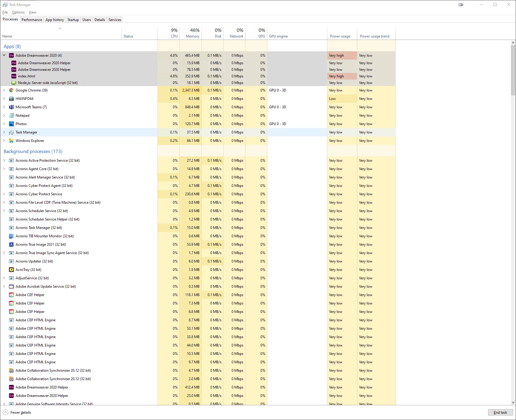The image size is (516, 420).
Task: Click the Windows Explorer folder icon
Action: [11, 141]
